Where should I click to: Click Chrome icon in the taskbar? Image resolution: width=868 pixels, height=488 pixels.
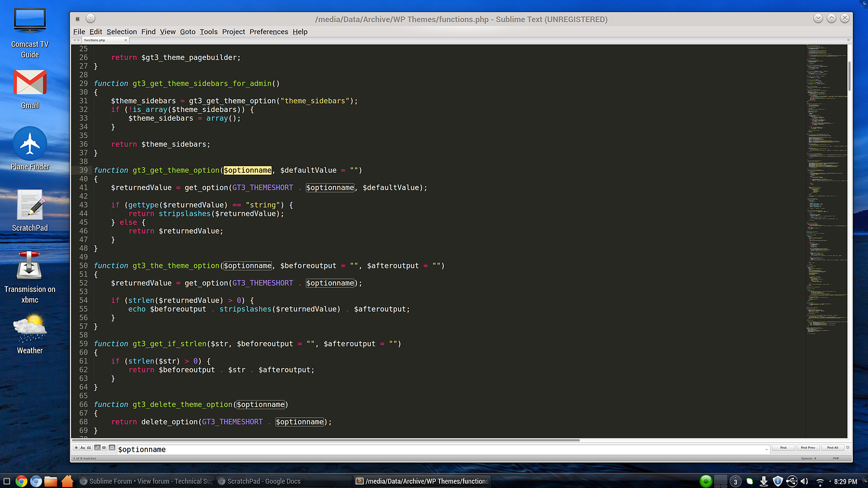[x=21, y=481]
